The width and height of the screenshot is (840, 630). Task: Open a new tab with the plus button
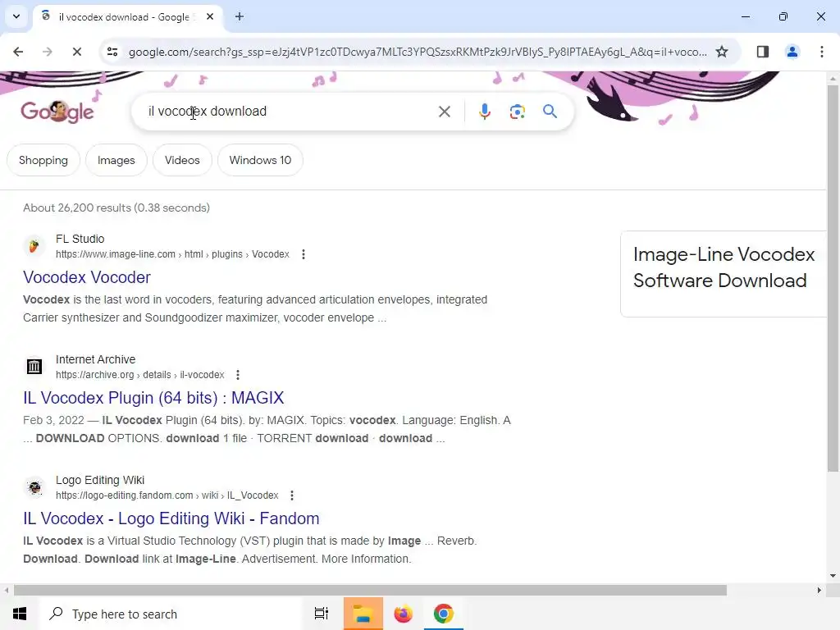(240, 16)
